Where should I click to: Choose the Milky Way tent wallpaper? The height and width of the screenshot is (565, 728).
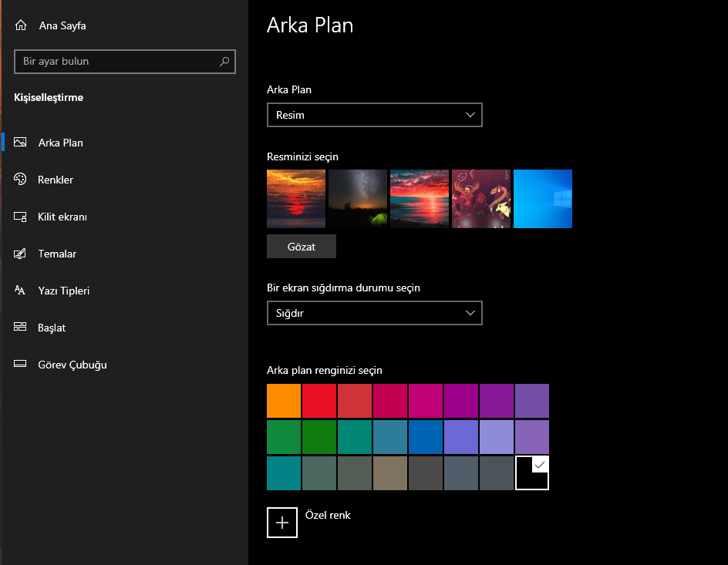358,199
